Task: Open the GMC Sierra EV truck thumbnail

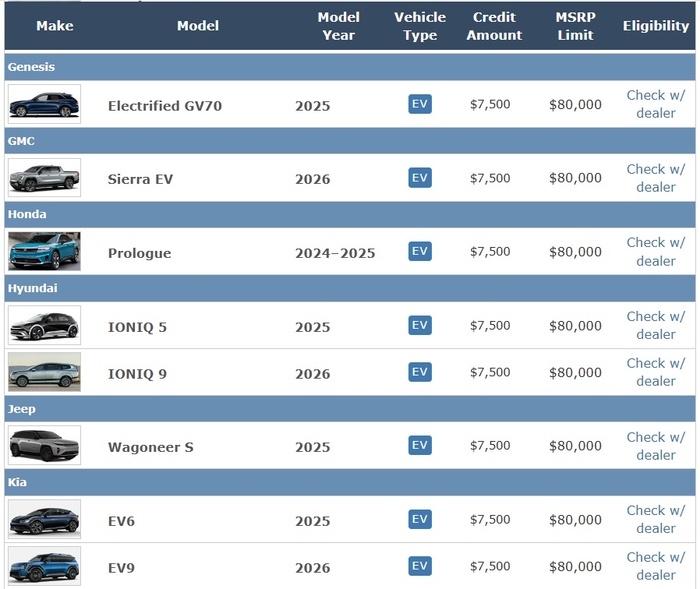Action: point(44,178)
